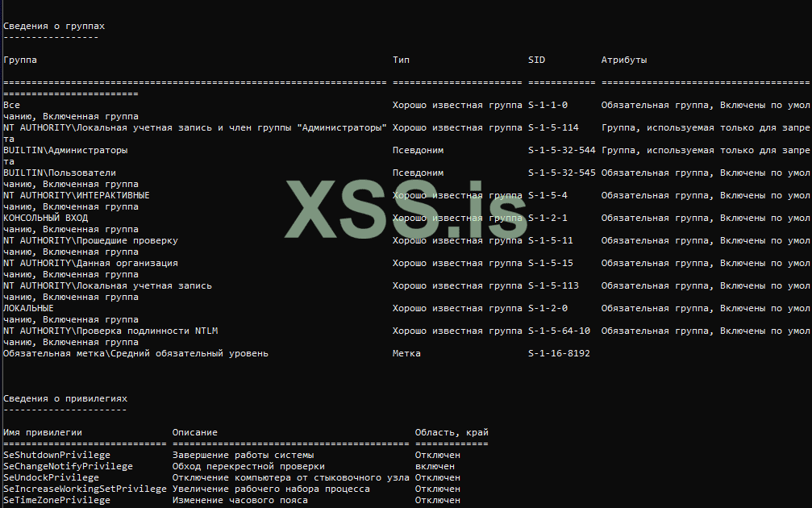Click "Отключен" state for SeTimeZonePrivilege
The height and width of the screenshot is (508, 812).
[x=438, y=500]
